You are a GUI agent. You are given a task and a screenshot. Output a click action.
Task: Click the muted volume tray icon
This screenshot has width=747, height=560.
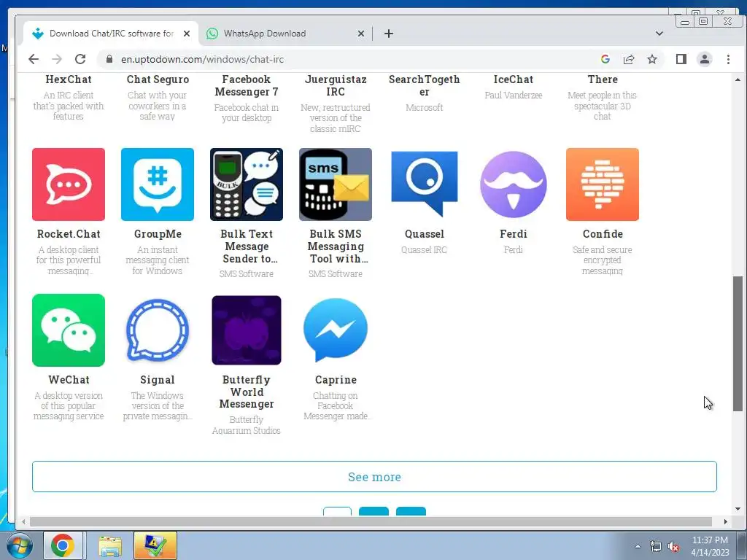pos(673,547)
